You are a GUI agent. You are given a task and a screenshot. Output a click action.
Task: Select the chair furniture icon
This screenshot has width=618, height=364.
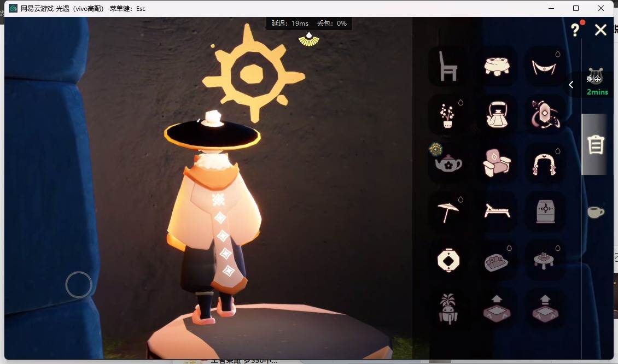pos(448,66)
